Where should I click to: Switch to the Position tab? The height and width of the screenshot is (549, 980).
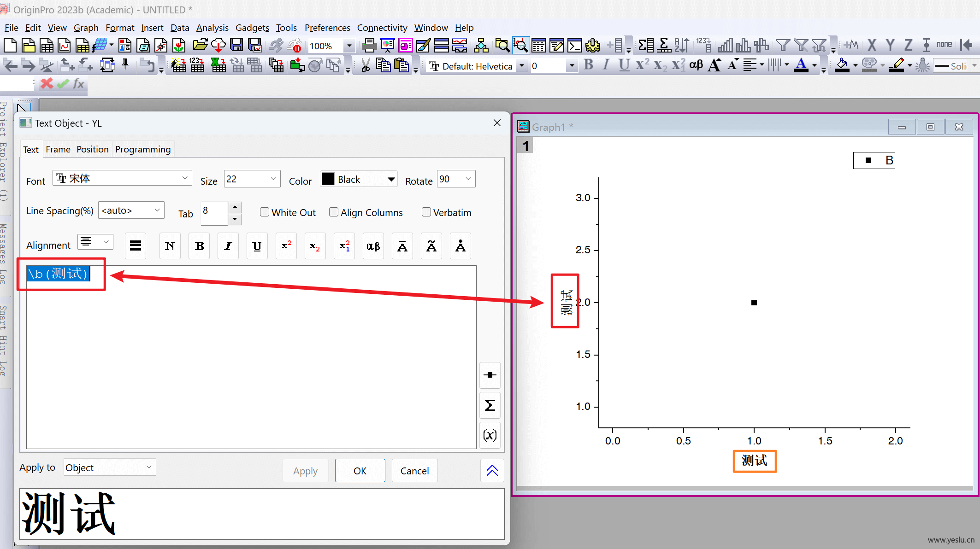93,149
